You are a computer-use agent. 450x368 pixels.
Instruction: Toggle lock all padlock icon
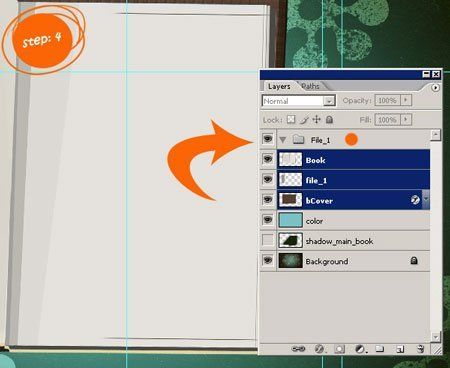pos(329,119)
